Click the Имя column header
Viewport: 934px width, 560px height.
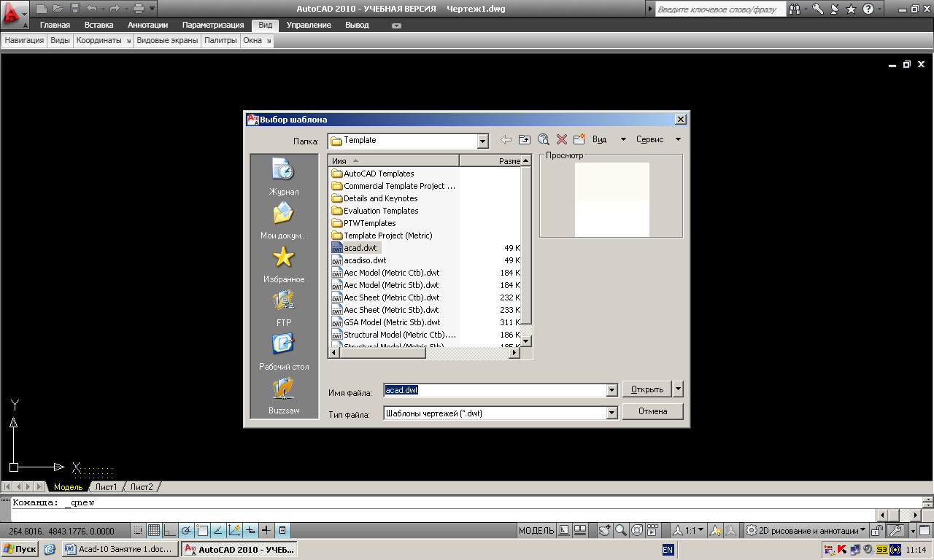pyautogui.click(x=393, y=160)
